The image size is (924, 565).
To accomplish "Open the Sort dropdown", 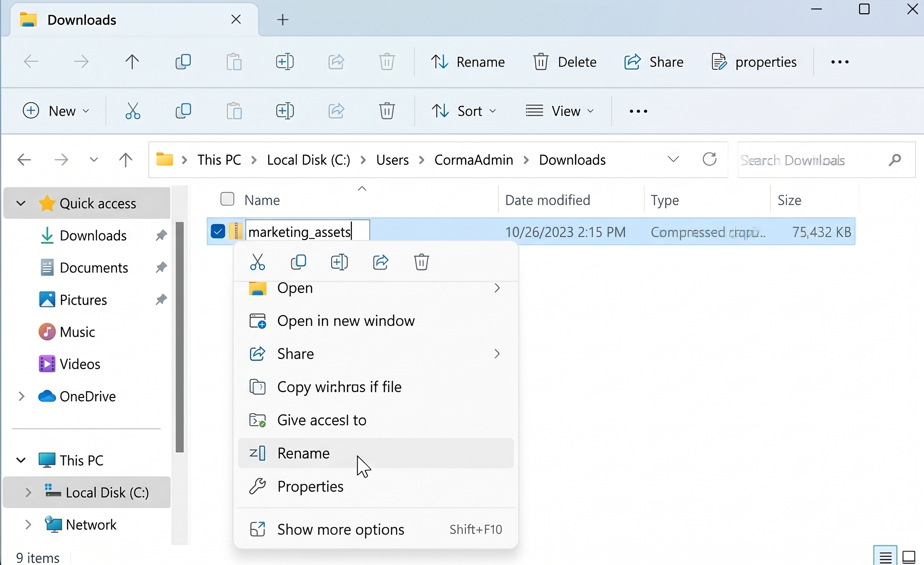I will [464, 111].
